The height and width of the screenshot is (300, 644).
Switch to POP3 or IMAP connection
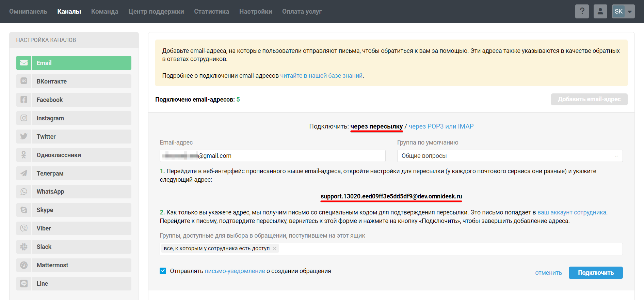[x=441, y=126]
